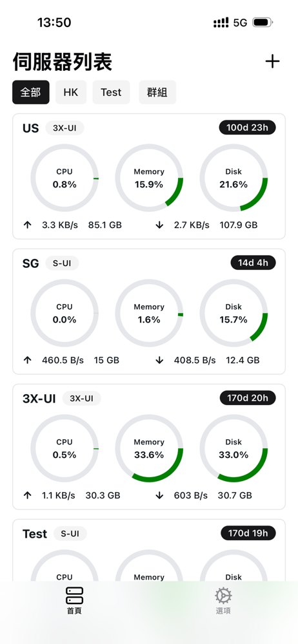298x644 pixels.
Task: Select the 全部 filter tab
Action: click(x=31, y=92)
